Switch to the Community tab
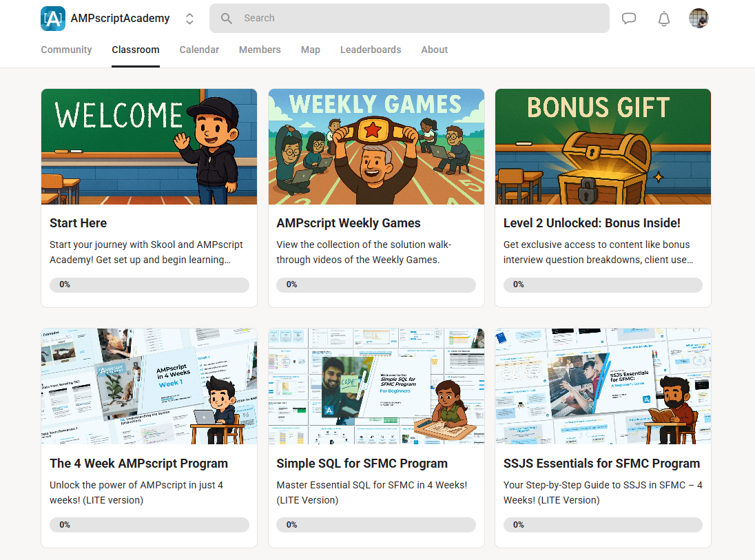The width and height of the screenshot is (755, 560). pos(66,50)
